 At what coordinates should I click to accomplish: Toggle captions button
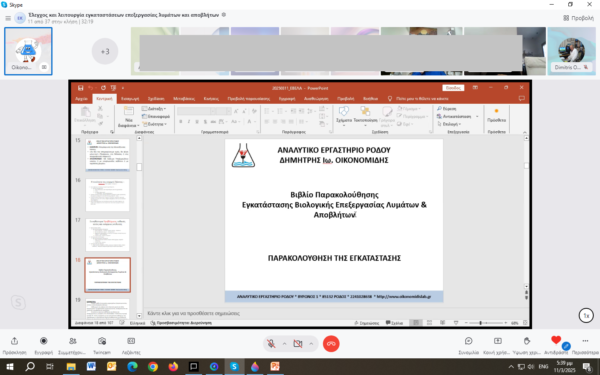point(131,341)
